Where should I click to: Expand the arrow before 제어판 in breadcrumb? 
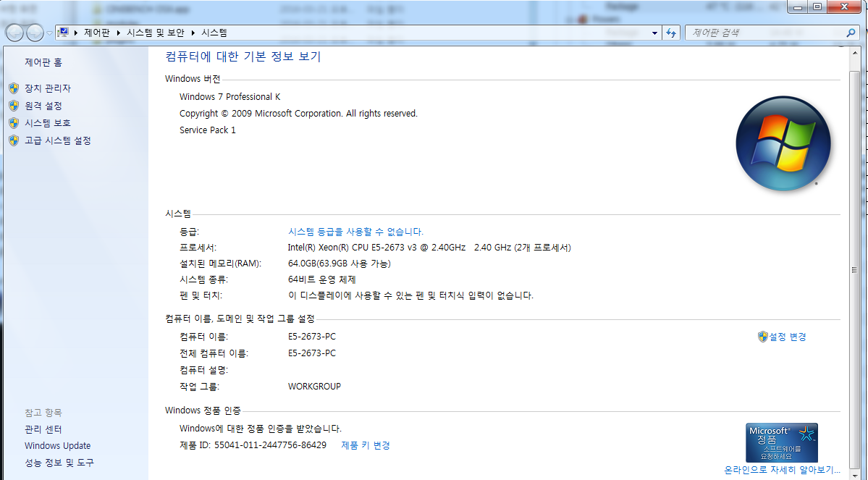(76, 33)
